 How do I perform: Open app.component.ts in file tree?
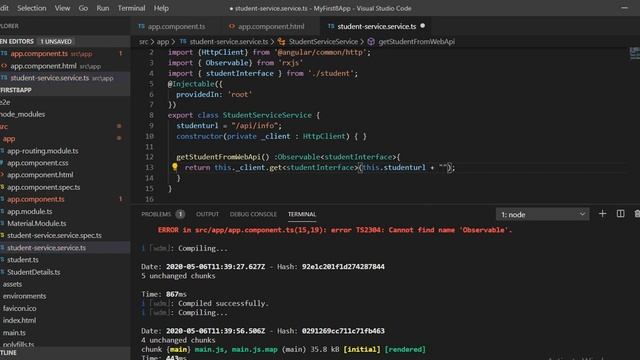36,199
